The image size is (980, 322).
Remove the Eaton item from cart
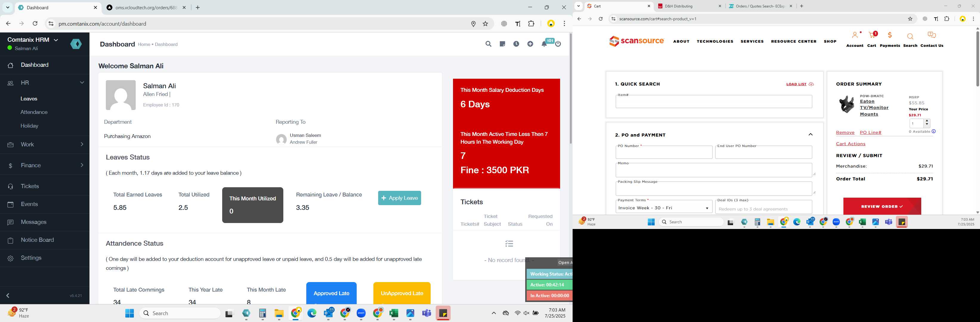(845, 132)
